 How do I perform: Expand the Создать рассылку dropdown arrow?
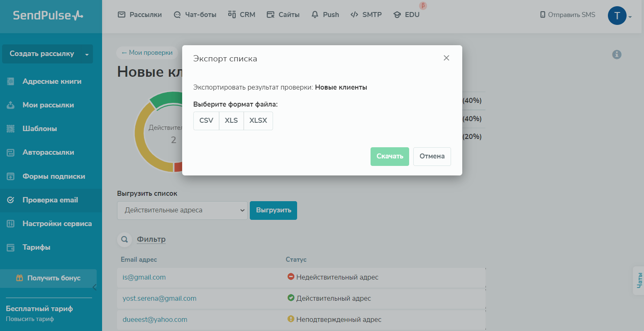tap(87, 54)
